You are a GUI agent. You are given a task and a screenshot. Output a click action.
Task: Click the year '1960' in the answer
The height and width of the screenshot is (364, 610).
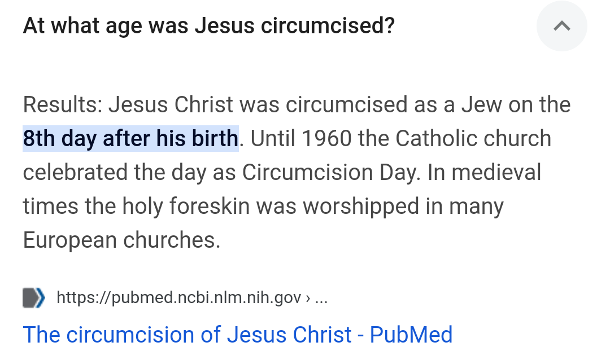(x=326, y=138)
